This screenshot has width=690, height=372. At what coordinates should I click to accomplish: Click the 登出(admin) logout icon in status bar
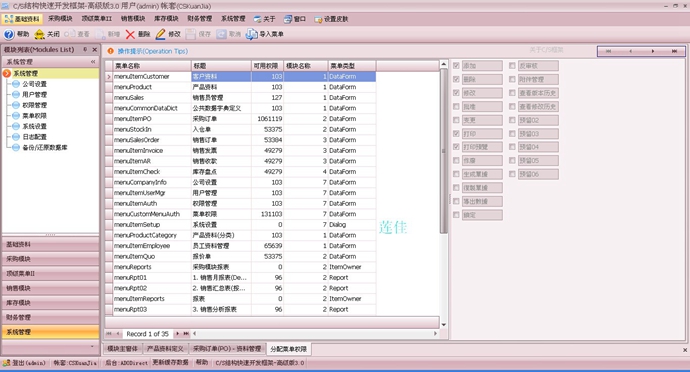[x=6, y=363]
